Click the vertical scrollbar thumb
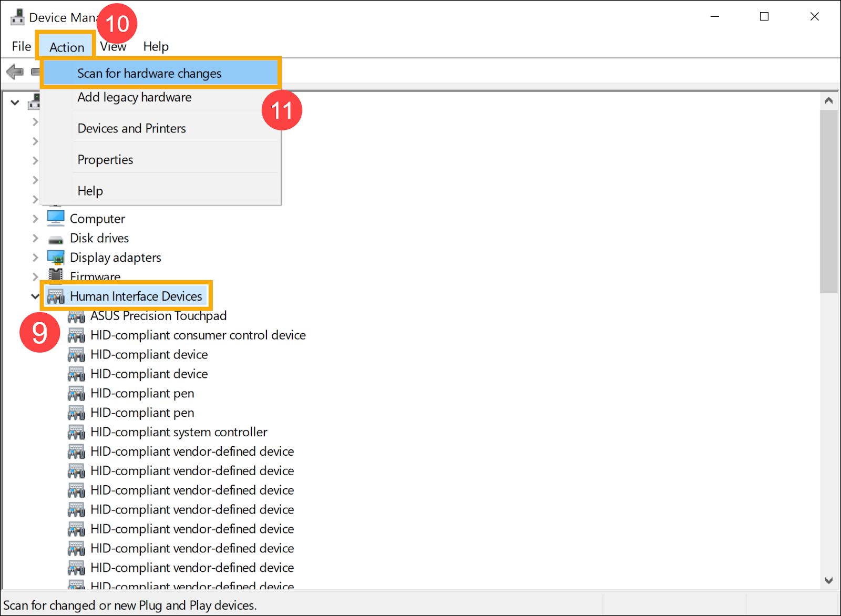Viewport: 841px width, 616px height. pyautogui.click(x=829, y=201)
